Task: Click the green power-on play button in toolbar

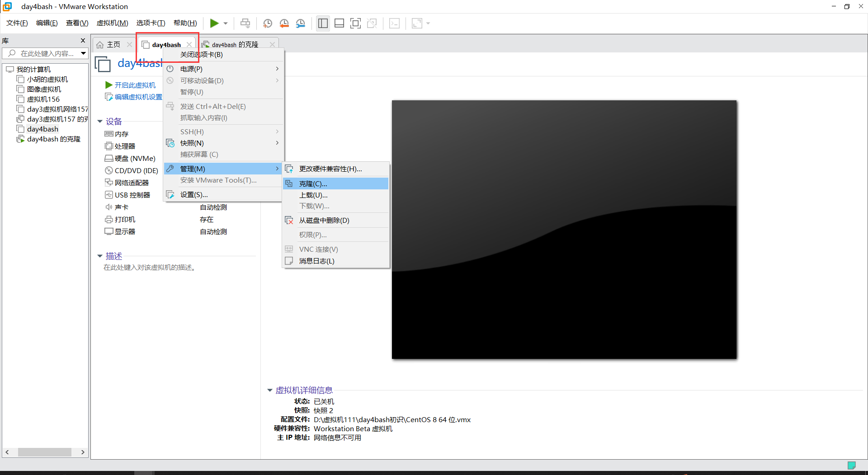Action: click(214, 23)
